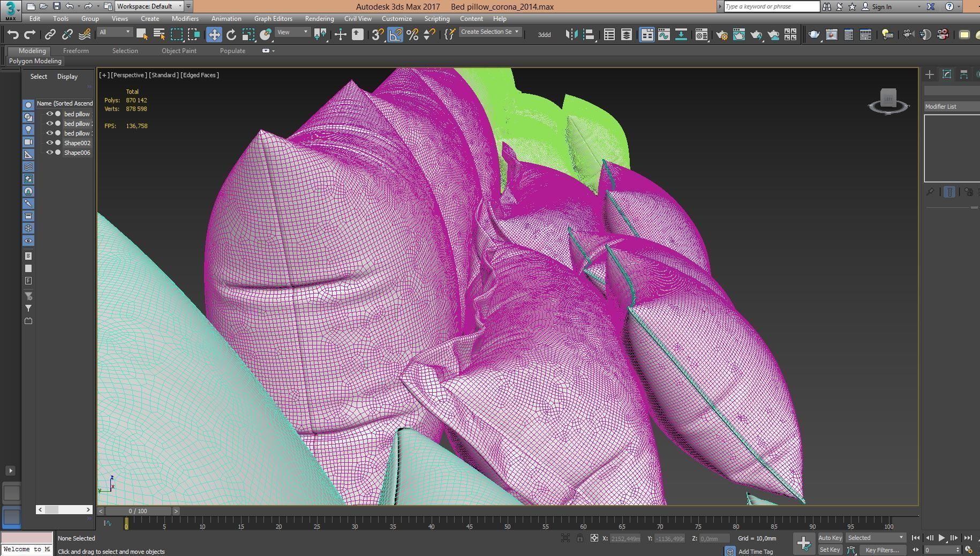
Task: Save the scene with the floppy icon
Action: point(56,6)
